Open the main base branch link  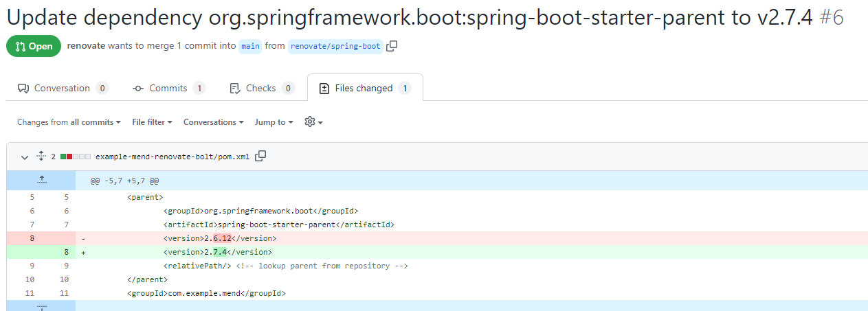click(250, 47)
